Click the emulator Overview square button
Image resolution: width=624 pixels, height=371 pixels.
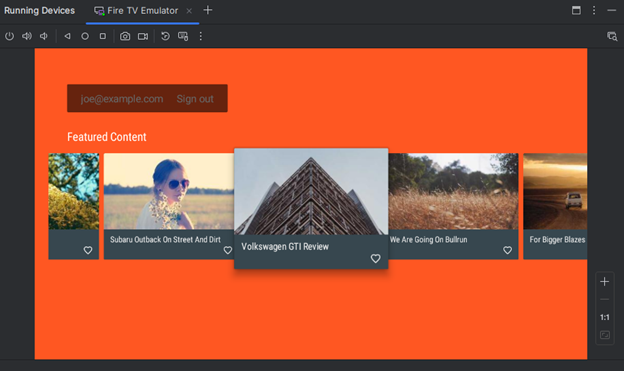[103, 36]
